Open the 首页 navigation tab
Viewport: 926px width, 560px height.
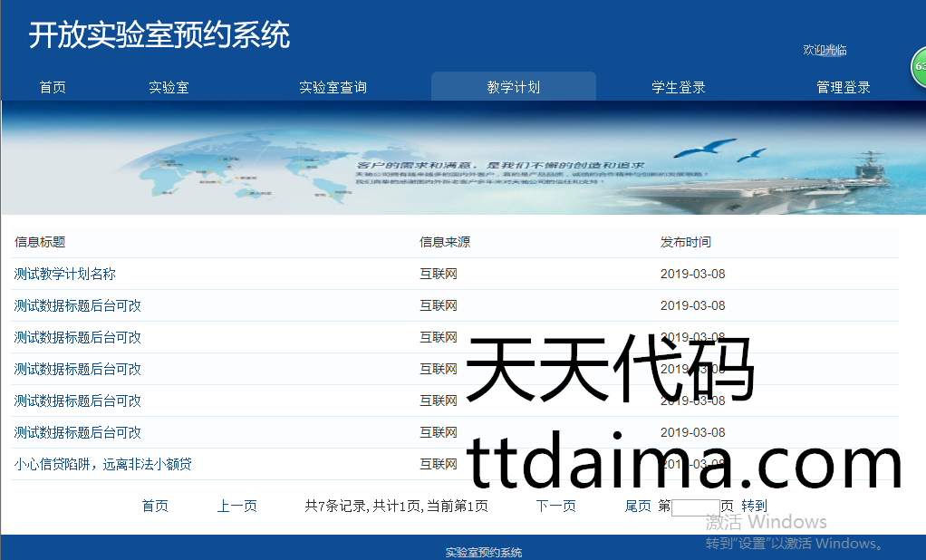pos(53,87)
